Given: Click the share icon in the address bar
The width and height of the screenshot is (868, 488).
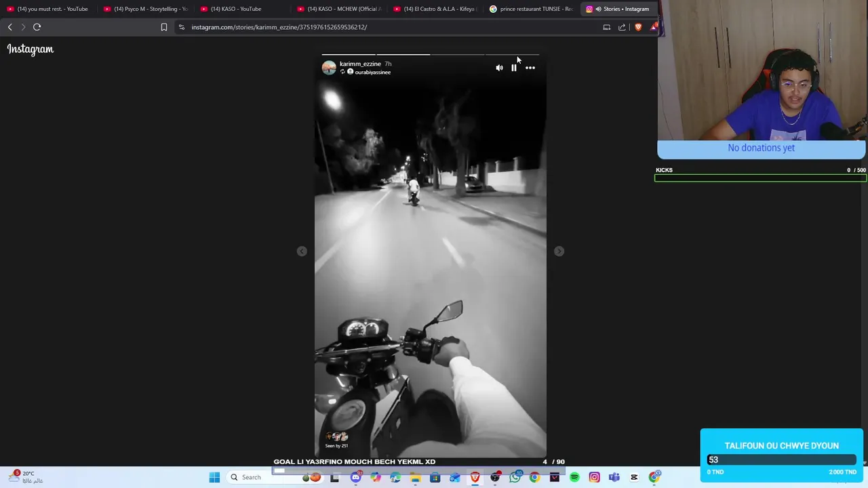Looking at the screenshot, I should point(622,27).
